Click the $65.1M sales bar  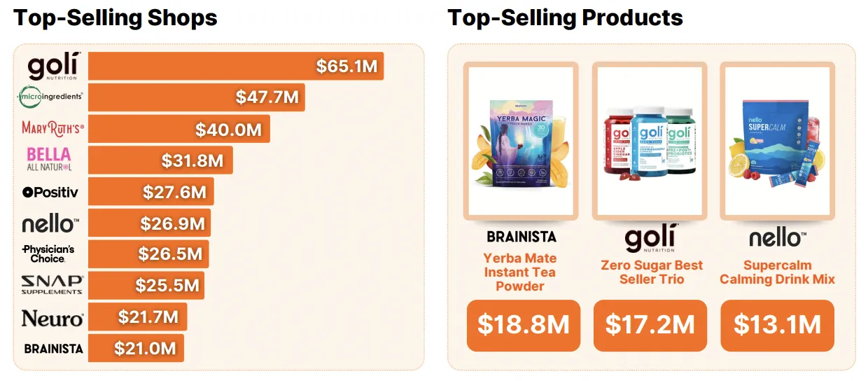pyautogui.click(x=237, y=66)
